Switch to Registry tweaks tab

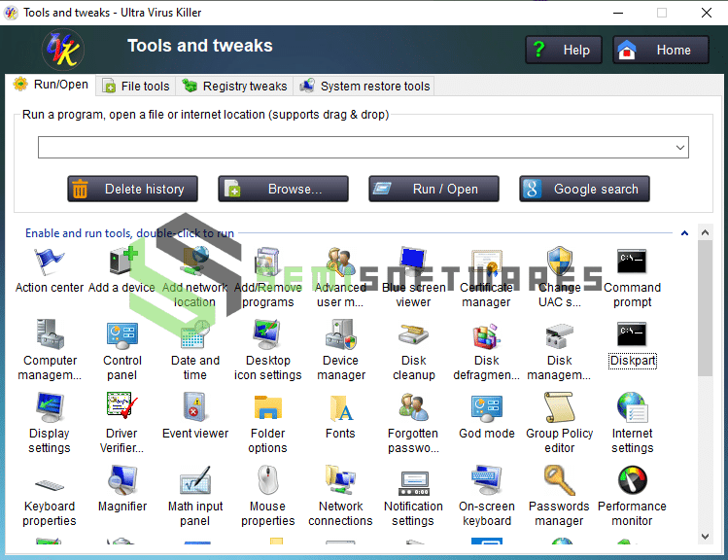[235, 86]
